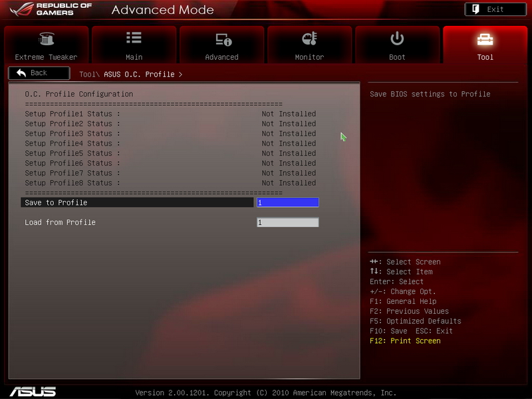Switch to the Main tab
Image resolution: width=532 pixels, height=399 pixels.
tap(134, 45)
